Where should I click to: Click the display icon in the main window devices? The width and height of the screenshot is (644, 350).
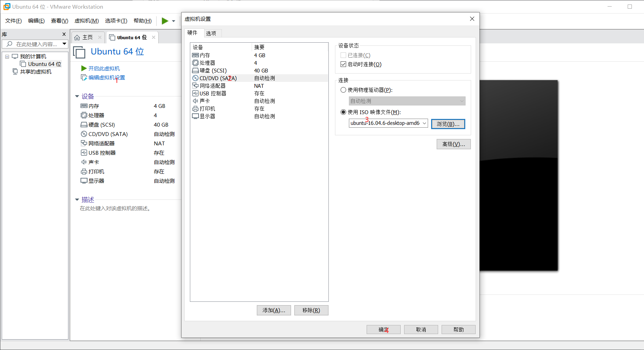pos(84,181)
